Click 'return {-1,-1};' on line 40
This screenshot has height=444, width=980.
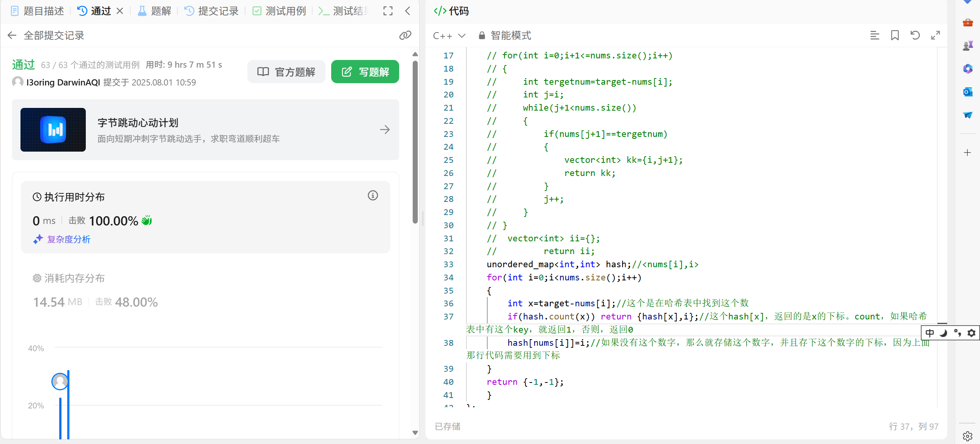(525, 382)
